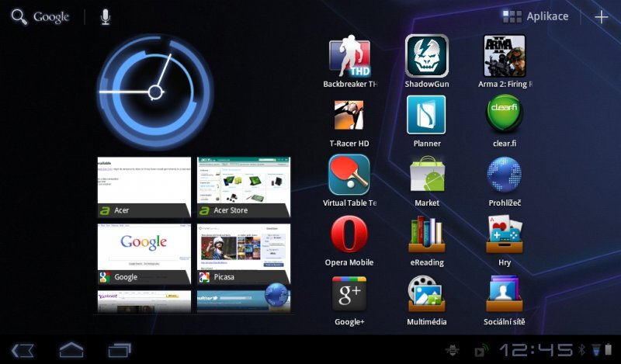Tap the Back navigation button
621x364 pixels.
pos(23,351)
